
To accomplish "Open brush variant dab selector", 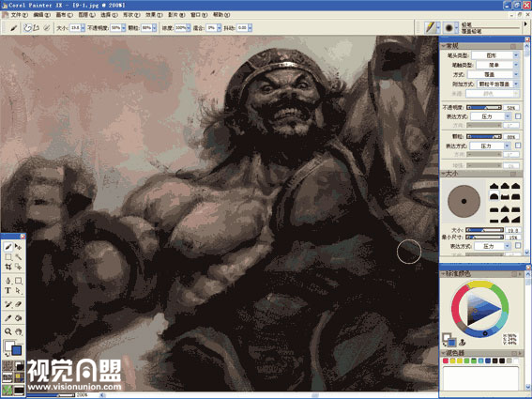I will 451,27.
